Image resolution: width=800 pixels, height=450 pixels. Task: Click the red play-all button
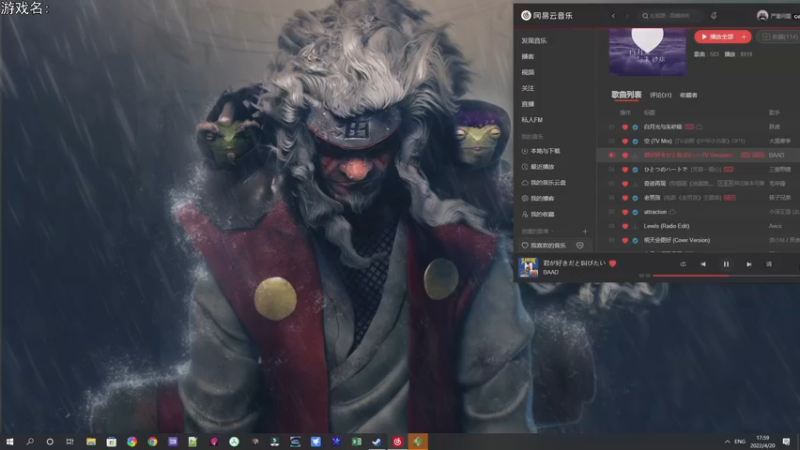click(717, 37)
